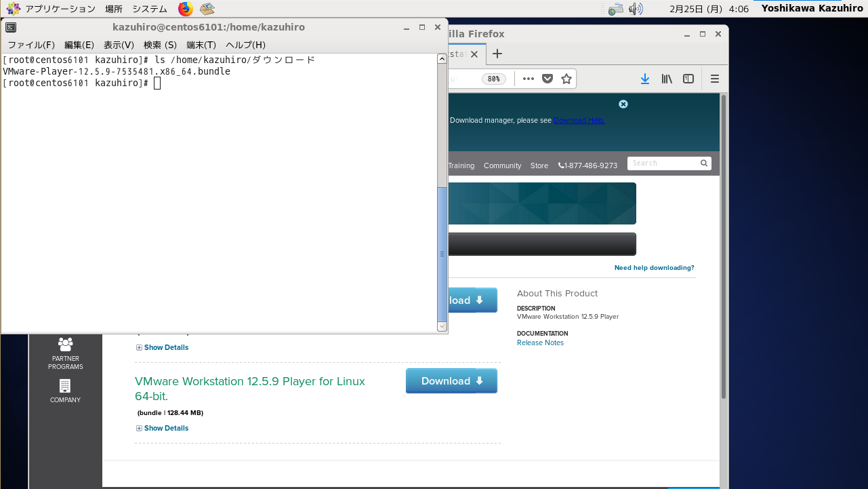Expand Show Details under Linux 64-bit Player
Screen dimensions: 868x489
click(x=163, y=428)
